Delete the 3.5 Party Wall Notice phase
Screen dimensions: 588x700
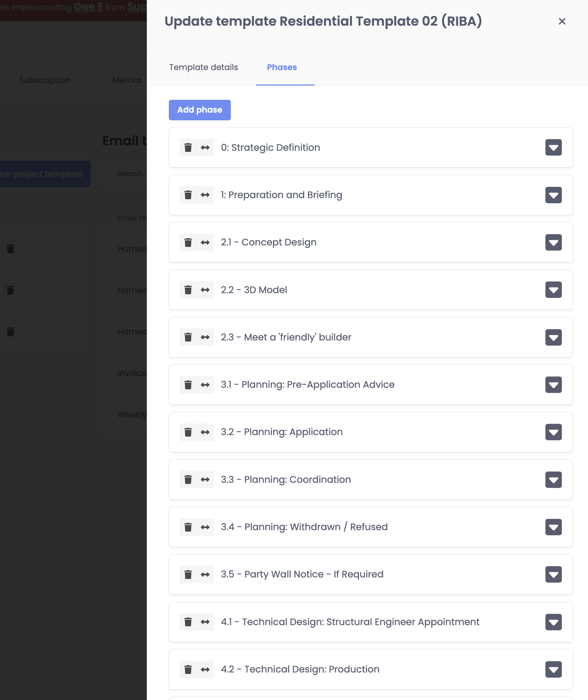[x=188, y=575]
